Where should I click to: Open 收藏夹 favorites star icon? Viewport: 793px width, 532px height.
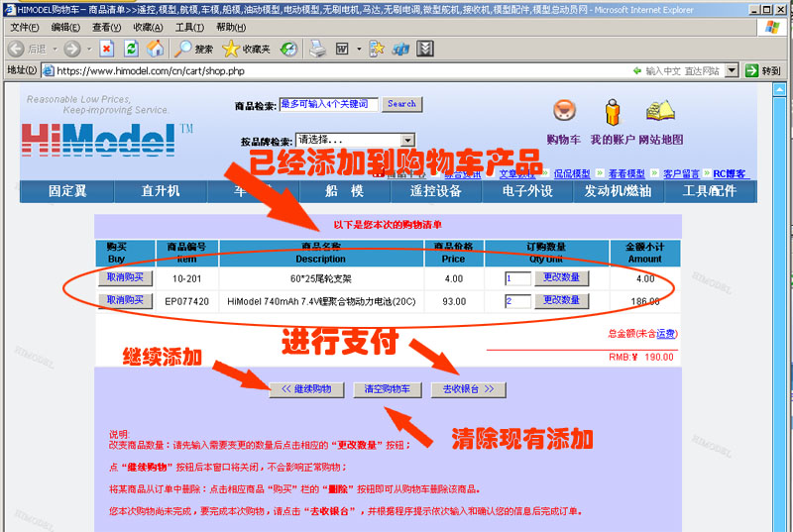(246, 49)
